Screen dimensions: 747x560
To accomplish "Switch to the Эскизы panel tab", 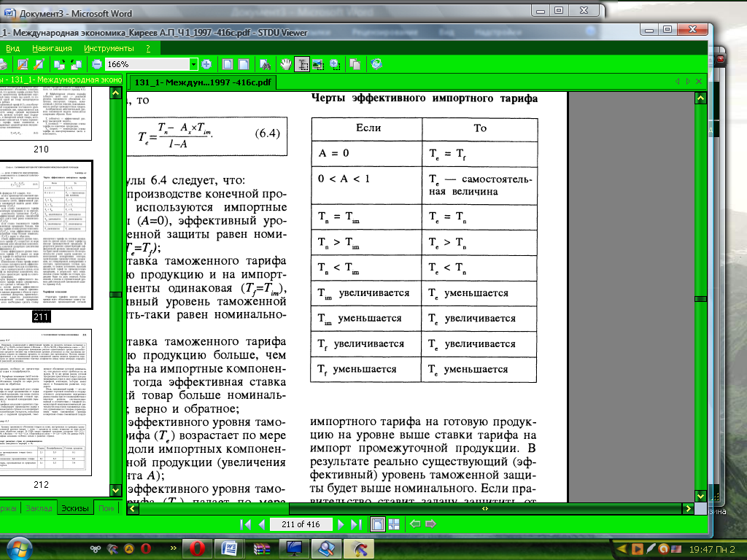I will click(x=75, y=508).
